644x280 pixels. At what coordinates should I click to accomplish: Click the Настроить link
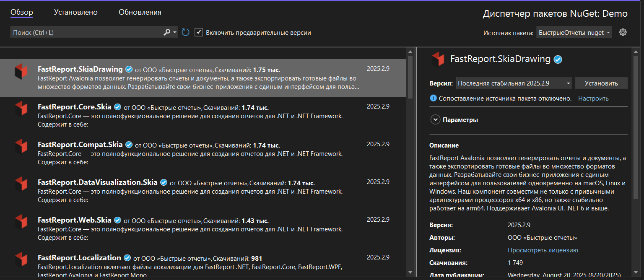(x=593, y=98)
